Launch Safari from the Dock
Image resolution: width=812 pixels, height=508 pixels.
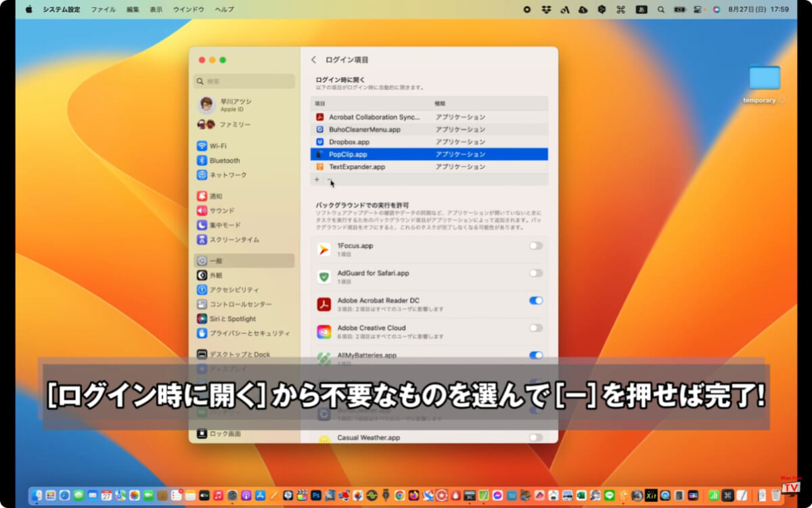pos(64,496)
